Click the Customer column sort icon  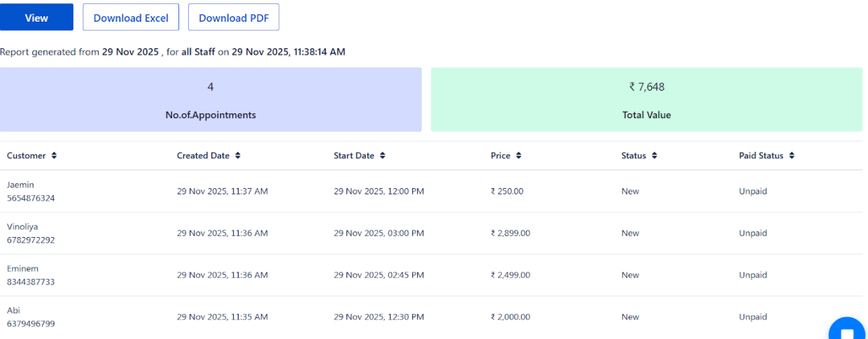pos(54,156)
